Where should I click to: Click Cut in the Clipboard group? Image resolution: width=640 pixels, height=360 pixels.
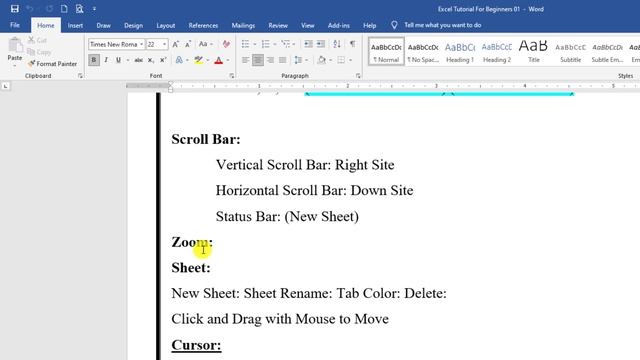coord(37,40)
